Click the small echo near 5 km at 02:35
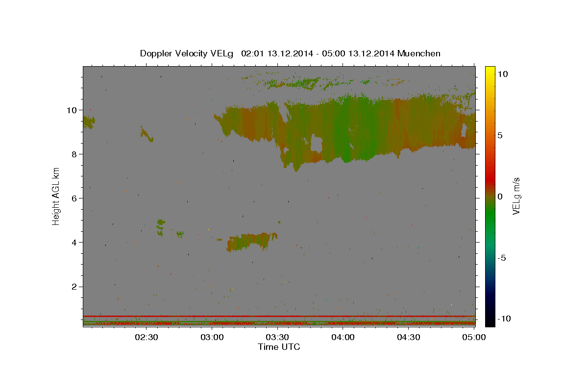The height and width of the screenshot is (392, 588). [161, 227]
